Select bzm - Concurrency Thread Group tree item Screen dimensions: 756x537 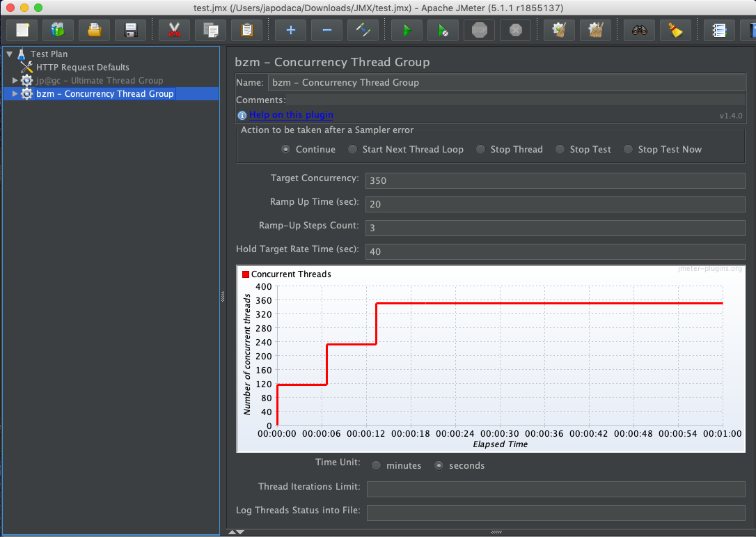(x=104, y=93)
